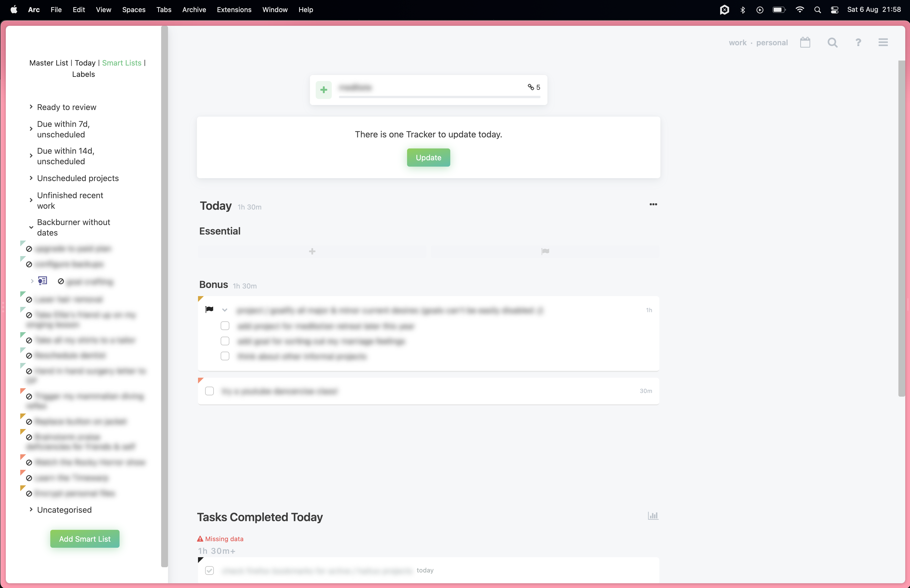Open the Archive menu in menu bar
The width and height of the screenshot is (910, 588).
tap(194, 9)
